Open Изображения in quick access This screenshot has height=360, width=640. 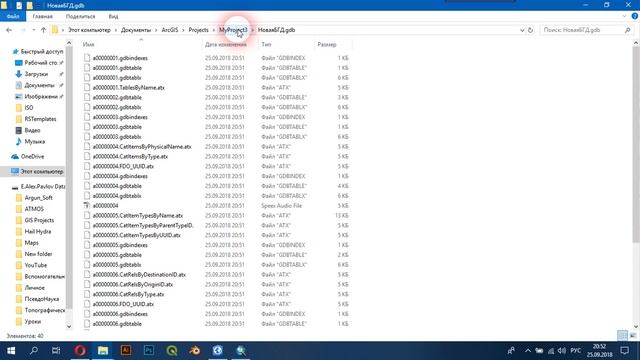[x=41, y=96]
